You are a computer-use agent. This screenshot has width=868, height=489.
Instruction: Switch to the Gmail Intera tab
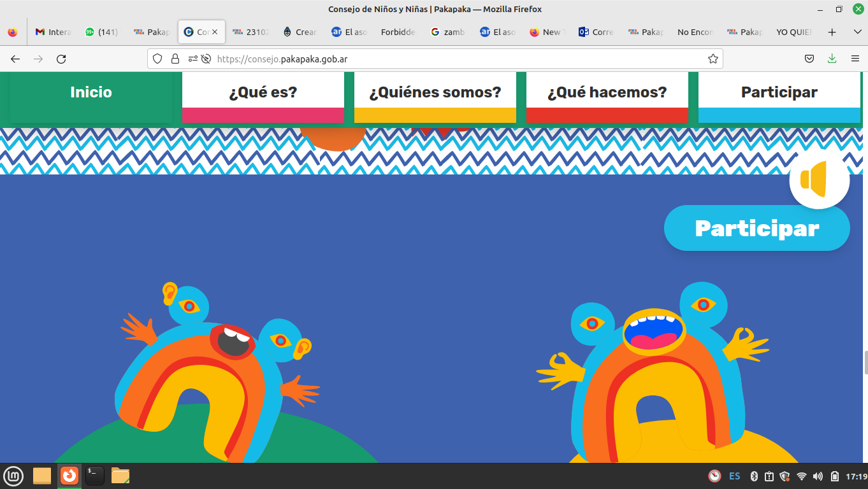pyautogui.click(x=54, y=32)
